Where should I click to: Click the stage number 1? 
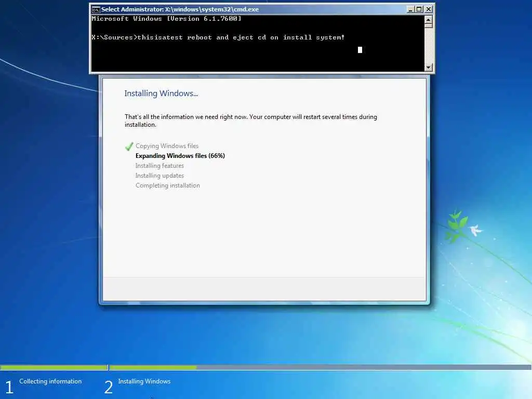pos(9,387)
